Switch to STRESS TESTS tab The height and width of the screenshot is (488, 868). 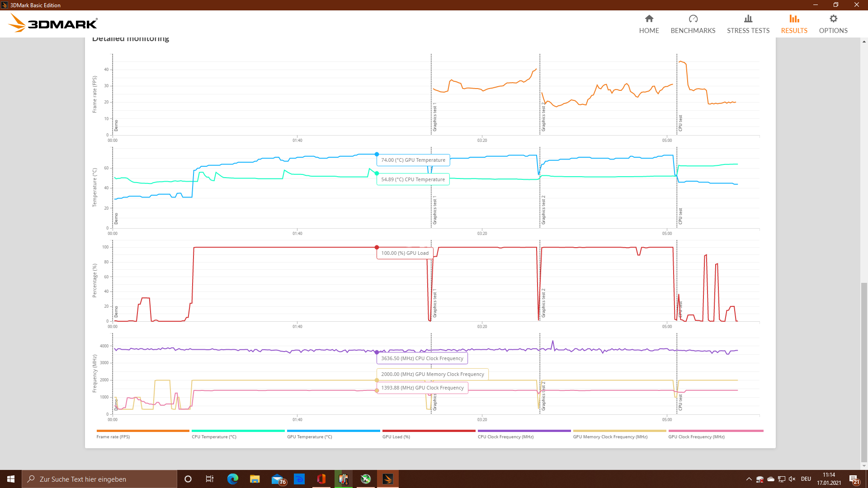coord(748,24)
